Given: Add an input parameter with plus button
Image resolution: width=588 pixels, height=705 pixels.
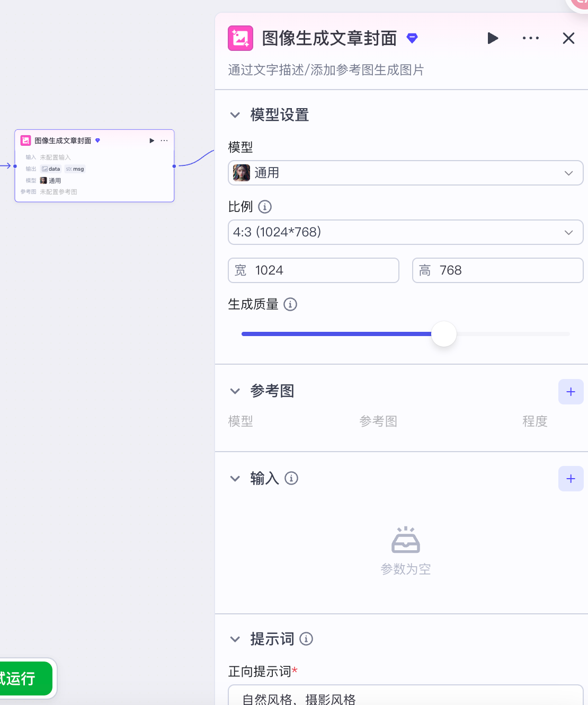Looking at the screenshot, I should click(571, 479).
